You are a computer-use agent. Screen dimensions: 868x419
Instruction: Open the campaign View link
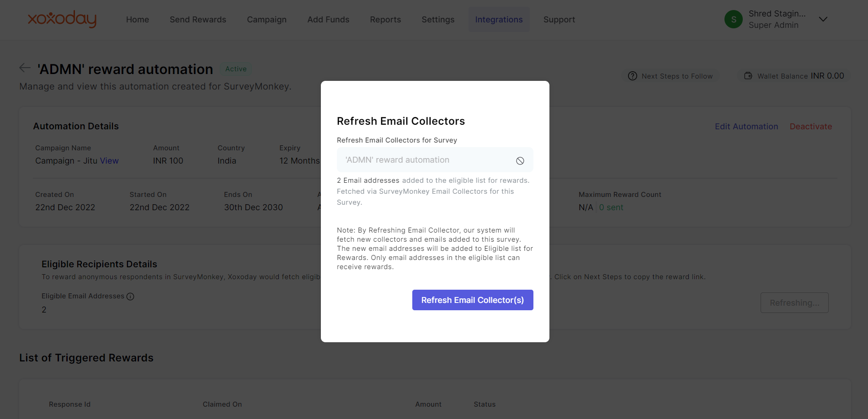point(109,161)
